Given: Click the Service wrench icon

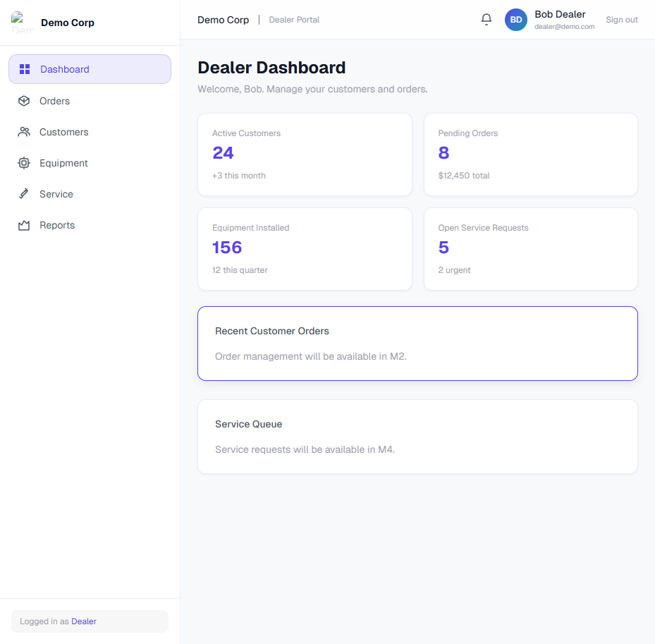Looking at the screenshot, I should click(x=24, y=194).
